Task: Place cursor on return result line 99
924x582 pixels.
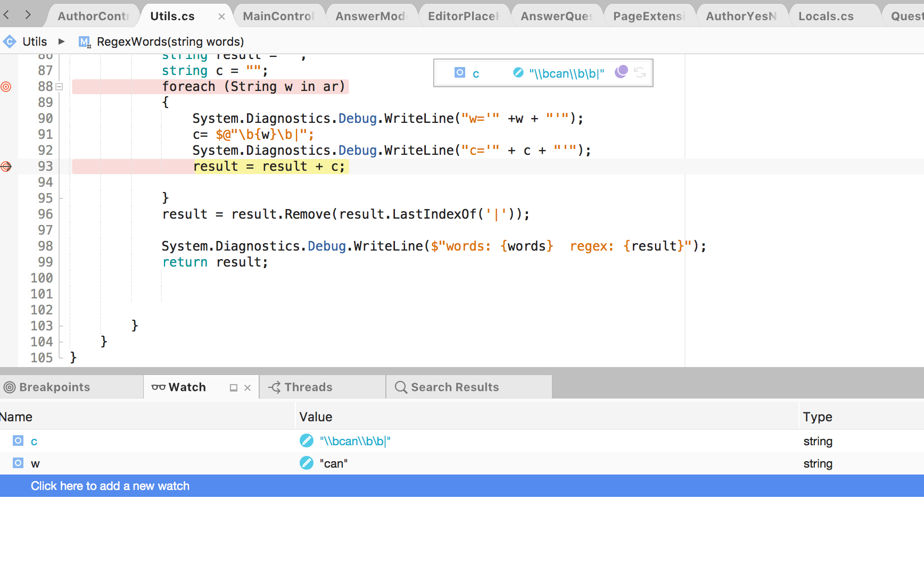Action: click(x=215, y=262)
